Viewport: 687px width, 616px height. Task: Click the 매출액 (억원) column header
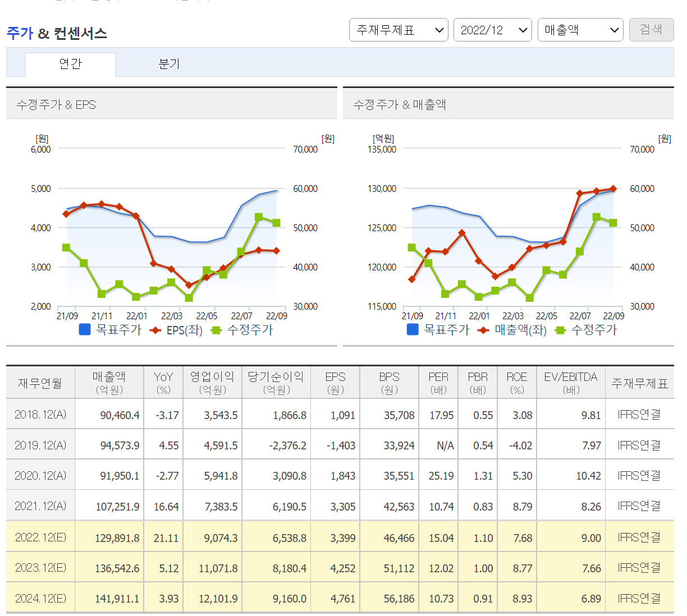pyautogui.click(x=109, y=383)
